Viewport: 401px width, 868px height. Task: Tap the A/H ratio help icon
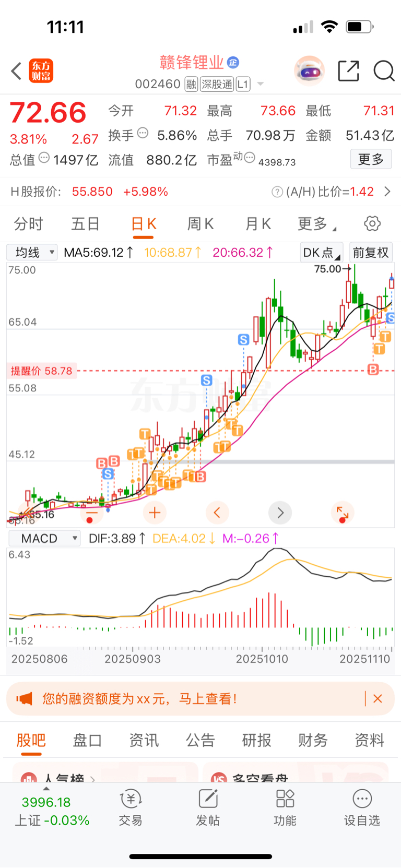[x=277, y=192]
